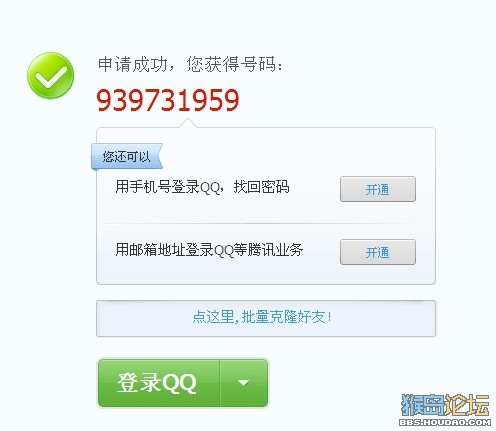Screen dimensions: 496x431
Task: Click the 猴岛论坛 watermark logo
Action: point(445,405)
